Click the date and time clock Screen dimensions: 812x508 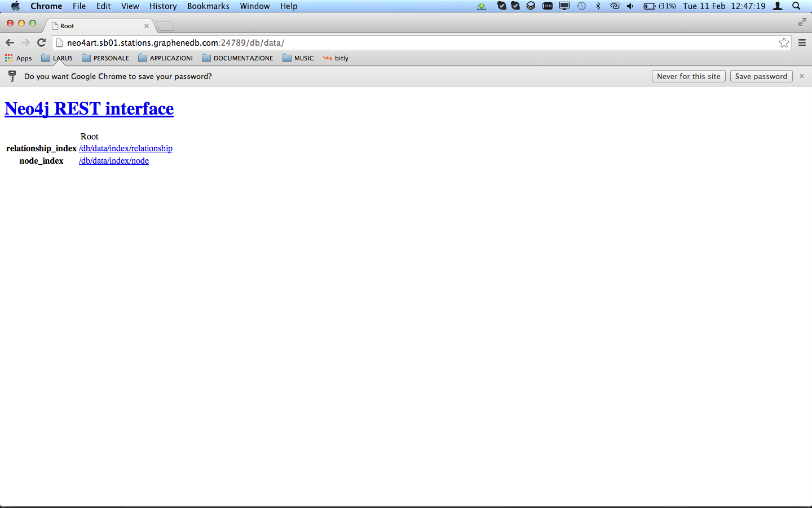click(724, 6)
